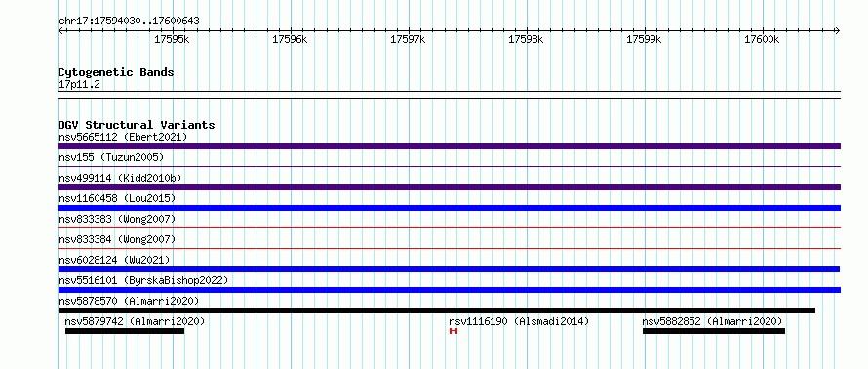Click the red line for nsv833383

point(449,227)
